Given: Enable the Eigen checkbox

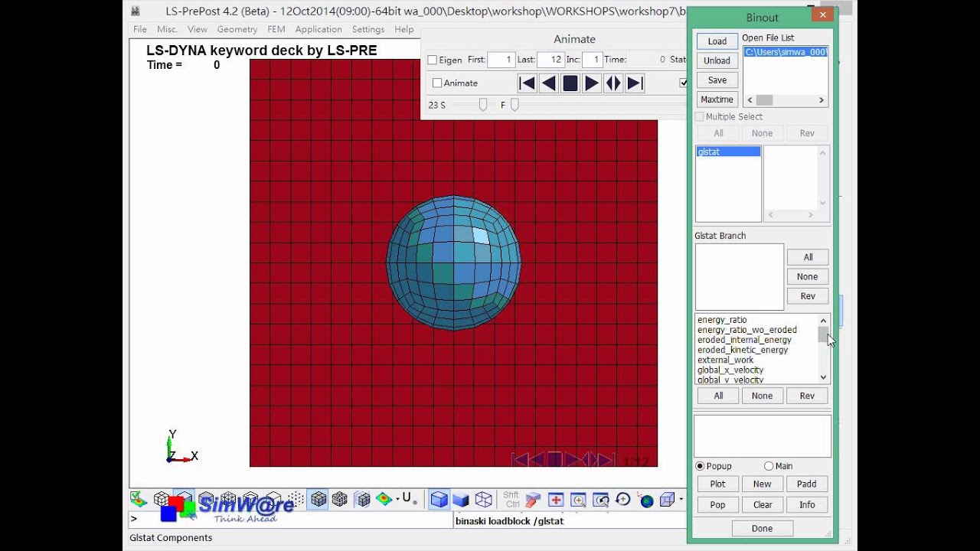Looking at the screenshot, I should [x=432, y=60].
